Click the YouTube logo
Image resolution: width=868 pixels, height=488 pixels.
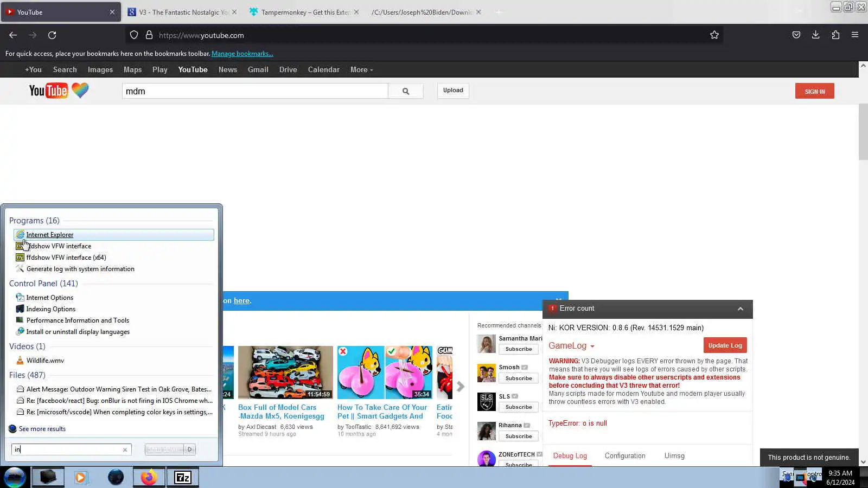click(48, 91)
